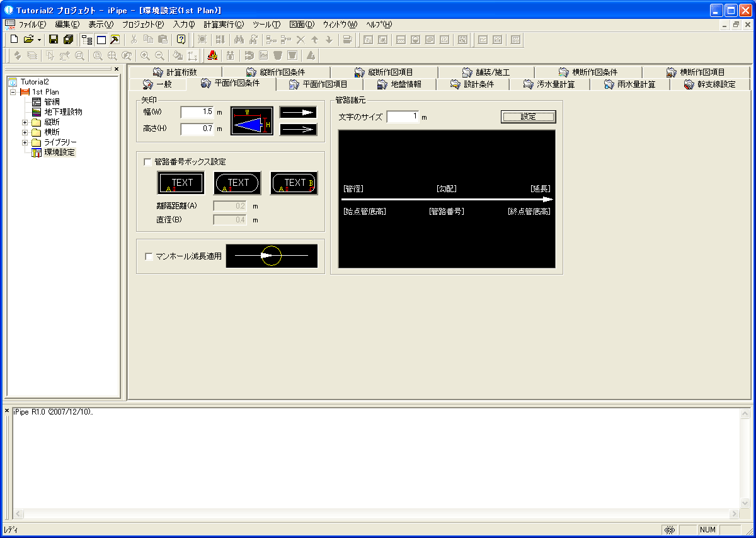Click the output panel scroll down arrow
The width and height of the screenshot is (756, 538).
click(x=745, y=503)
